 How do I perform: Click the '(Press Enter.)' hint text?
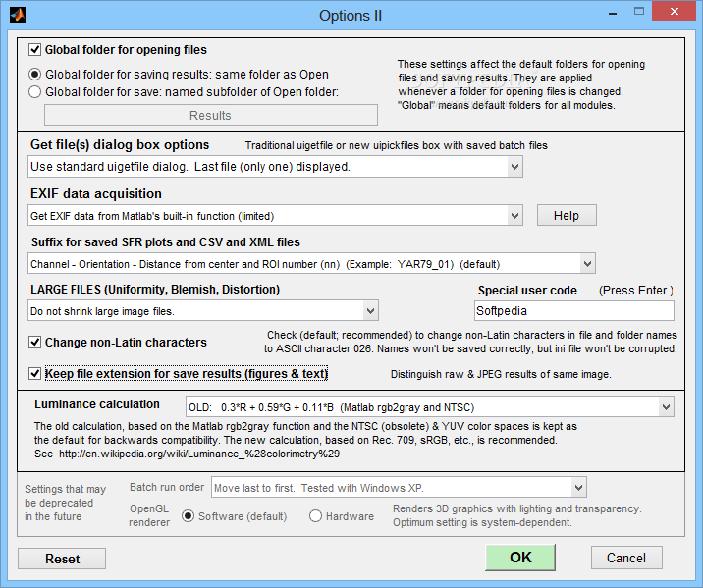tap(636, 291)
